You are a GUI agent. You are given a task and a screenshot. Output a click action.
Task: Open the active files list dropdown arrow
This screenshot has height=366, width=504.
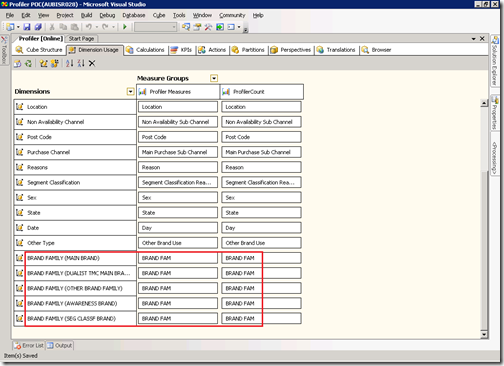pos(473,39)
